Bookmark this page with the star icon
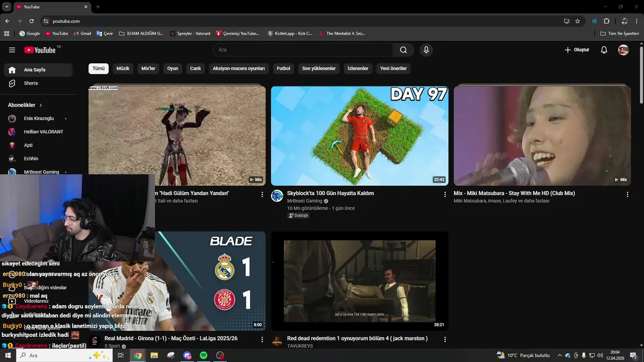This screenshot has width=644, height=362. pyautogui.click(x=578, y=21)
